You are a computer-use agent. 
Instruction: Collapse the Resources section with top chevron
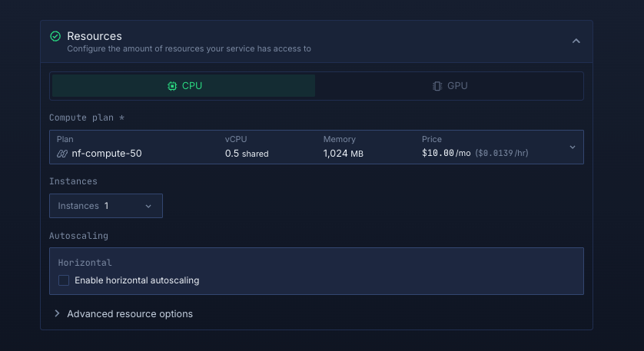pos(576,41)
